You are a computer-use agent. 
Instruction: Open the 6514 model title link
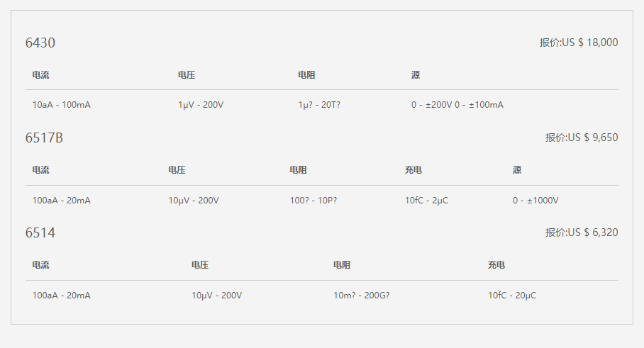pyautogui.click(x=40, y=233)
